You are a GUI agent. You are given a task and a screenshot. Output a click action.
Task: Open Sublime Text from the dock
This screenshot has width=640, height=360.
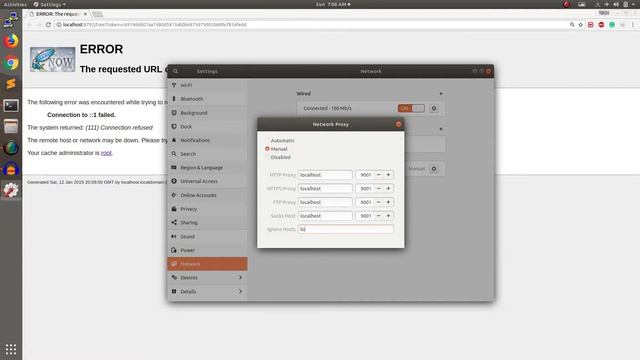pyautogui.click(x=11, y=84)
